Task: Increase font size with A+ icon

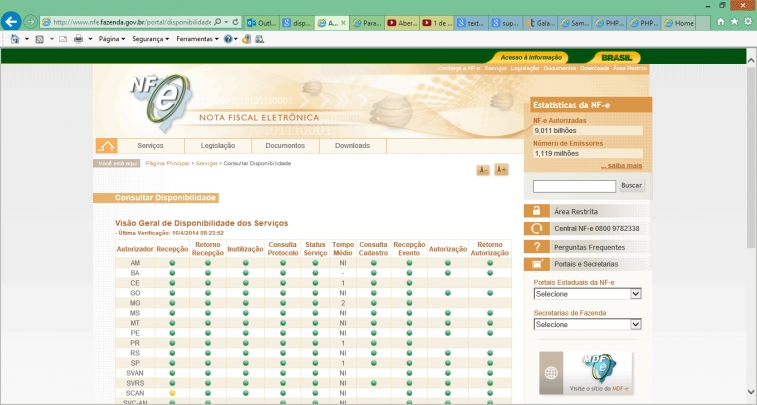Action: pos(501,170)
